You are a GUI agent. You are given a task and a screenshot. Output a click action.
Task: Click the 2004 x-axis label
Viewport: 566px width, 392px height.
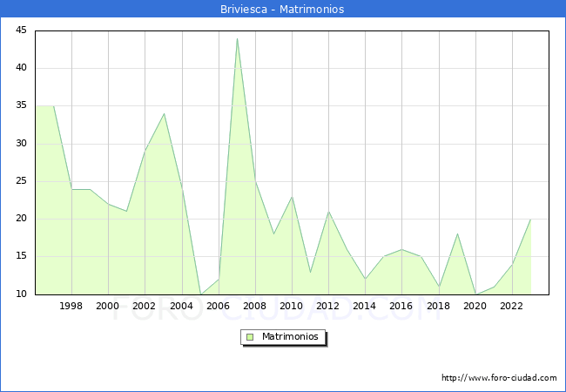181,307
